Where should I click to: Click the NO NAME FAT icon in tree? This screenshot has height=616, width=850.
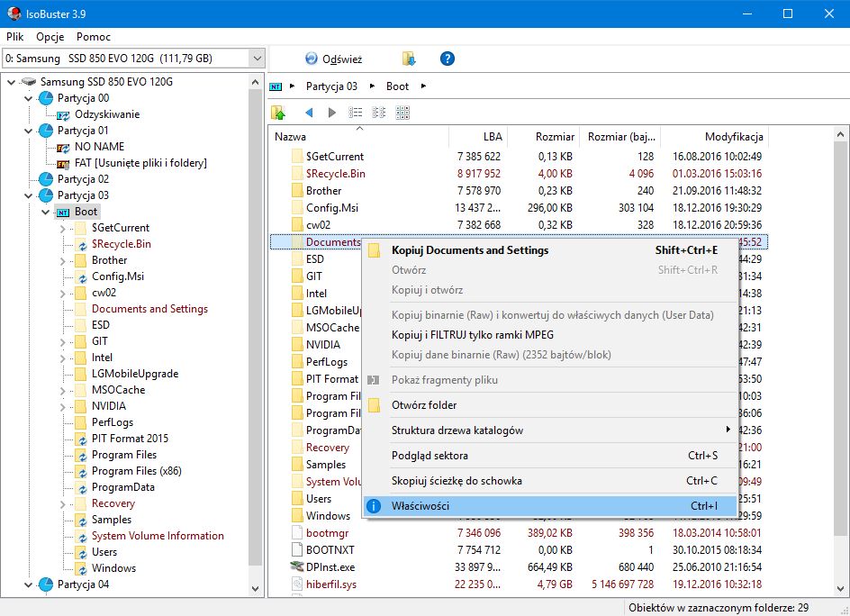pyautogui.click(x=63, y=148)
